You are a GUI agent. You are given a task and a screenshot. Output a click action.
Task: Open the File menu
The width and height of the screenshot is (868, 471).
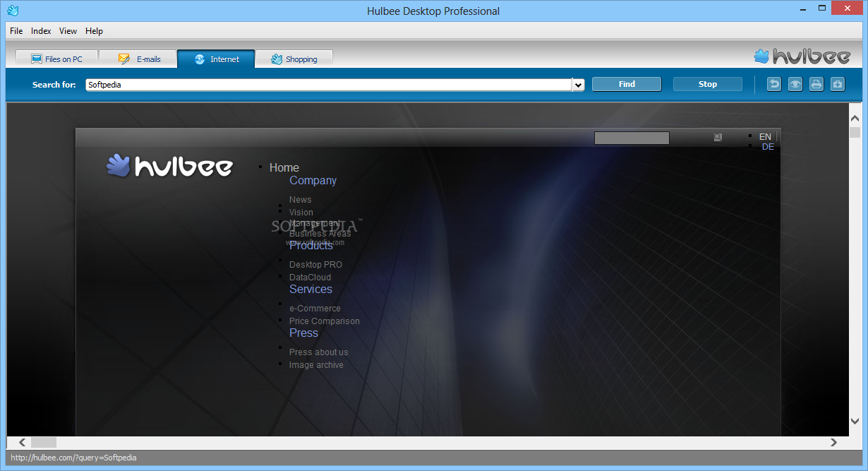16,31
